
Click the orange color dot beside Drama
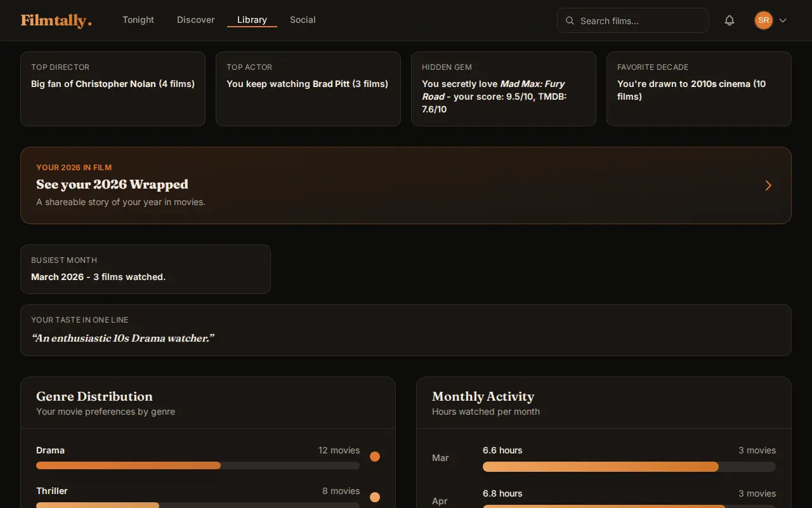click(375, 457)
